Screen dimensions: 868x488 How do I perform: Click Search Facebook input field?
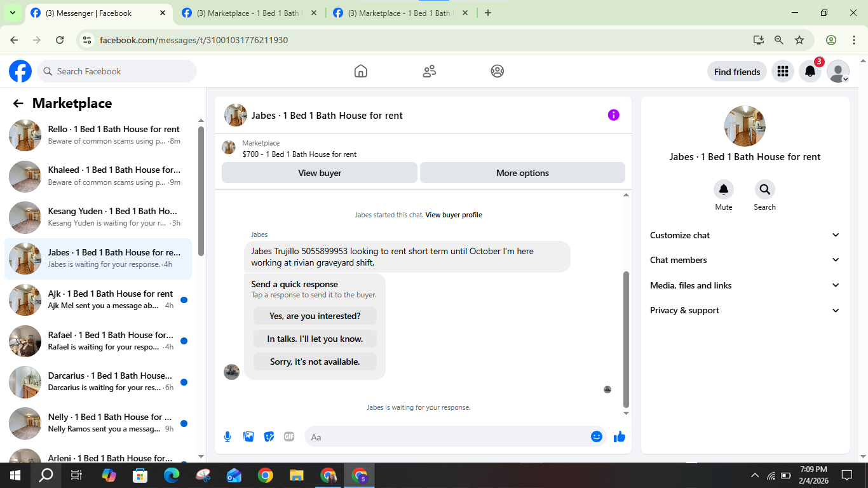click(117, 71)
